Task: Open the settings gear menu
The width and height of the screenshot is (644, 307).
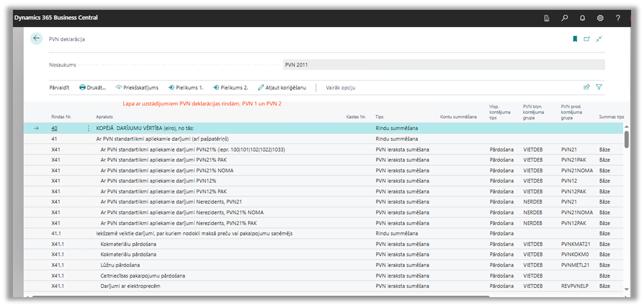Action: coord(600,18)
